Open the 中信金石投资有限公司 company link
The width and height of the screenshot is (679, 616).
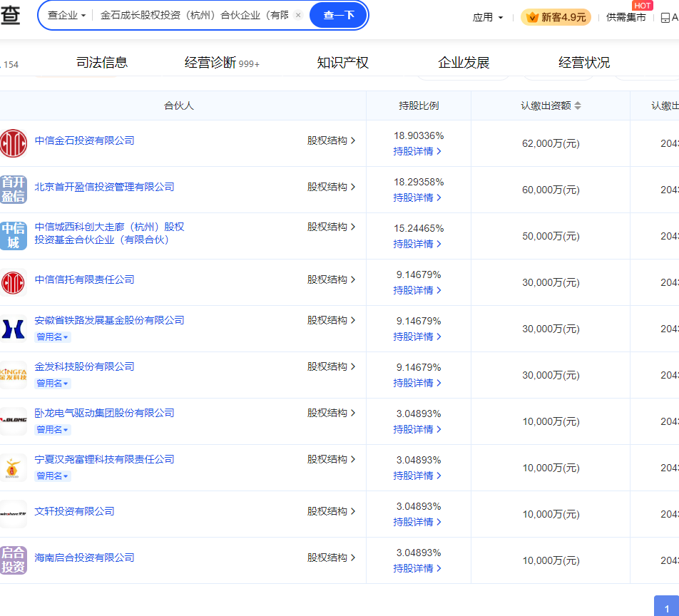click(x=84, y=140)
